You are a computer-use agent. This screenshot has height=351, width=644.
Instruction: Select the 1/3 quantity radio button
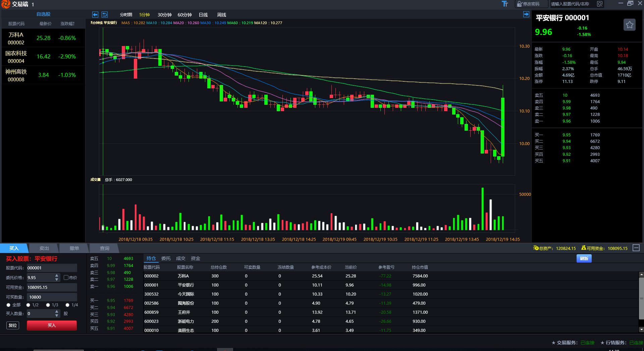[x=48, y=305]
